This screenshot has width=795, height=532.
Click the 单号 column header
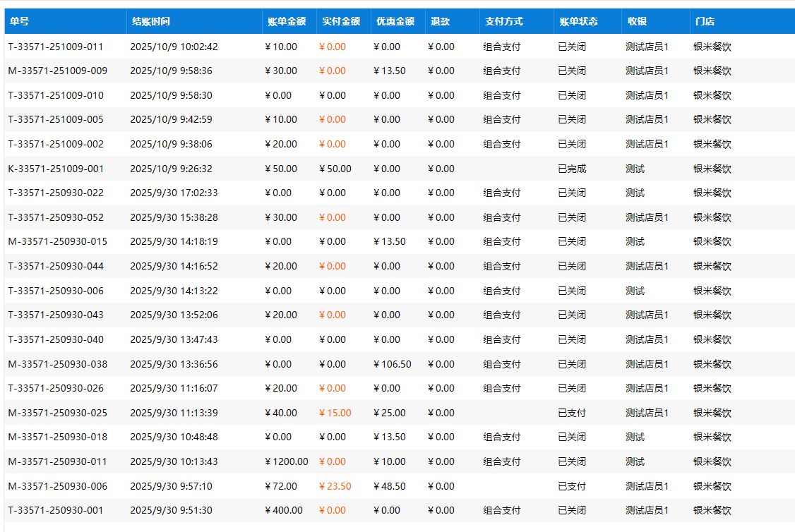point(19,21)
